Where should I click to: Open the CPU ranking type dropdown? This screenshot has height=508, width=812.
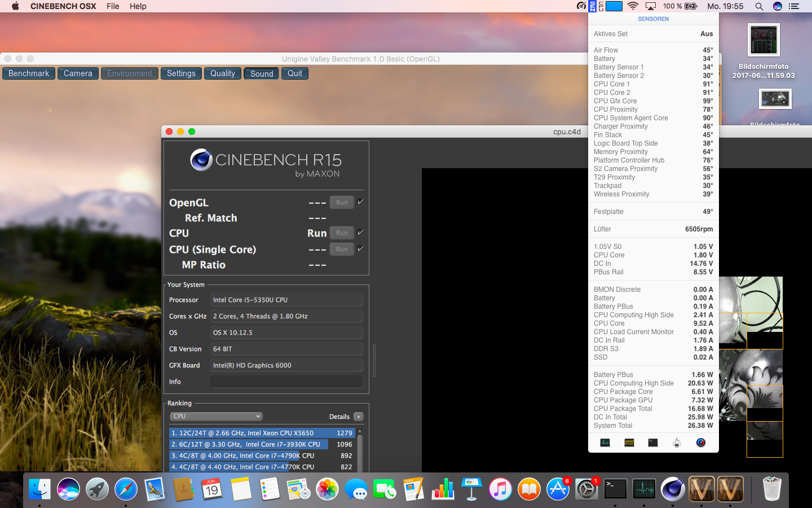(217, 417)
